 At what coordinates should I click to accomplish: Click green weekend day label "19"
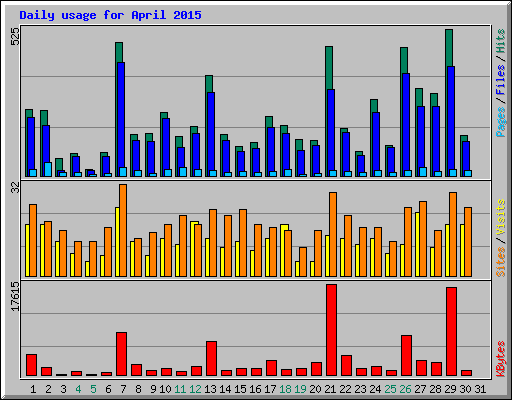pos(300,389)
